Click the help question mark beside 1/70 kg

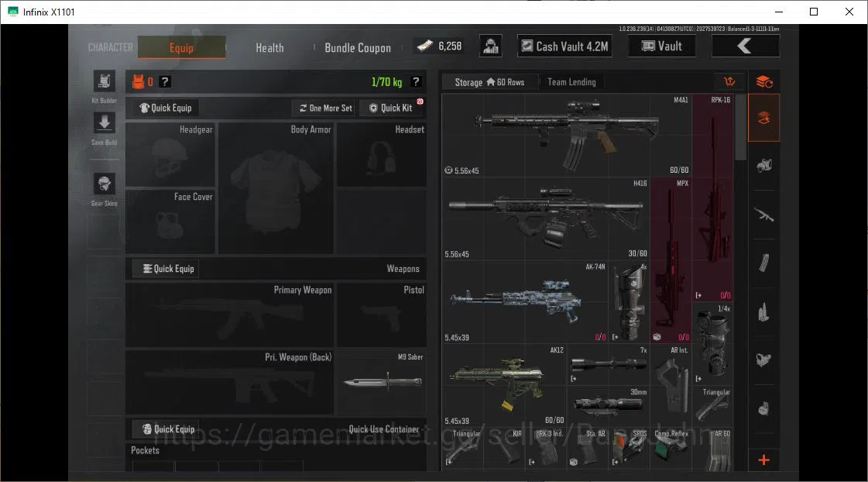click(416, 82)
